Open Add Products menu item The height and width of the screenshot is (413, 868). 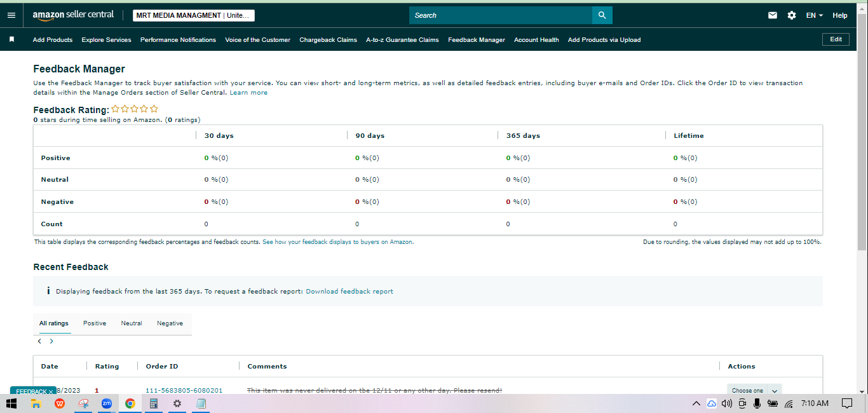[53, 39]
